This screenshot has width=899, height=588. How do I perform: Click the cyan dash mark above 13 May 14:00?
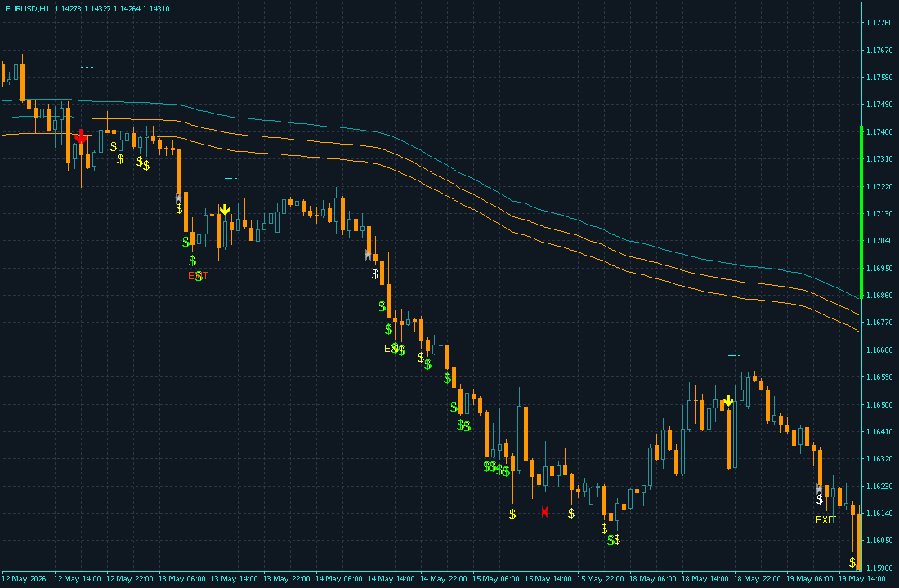click(x=230, y=178)
